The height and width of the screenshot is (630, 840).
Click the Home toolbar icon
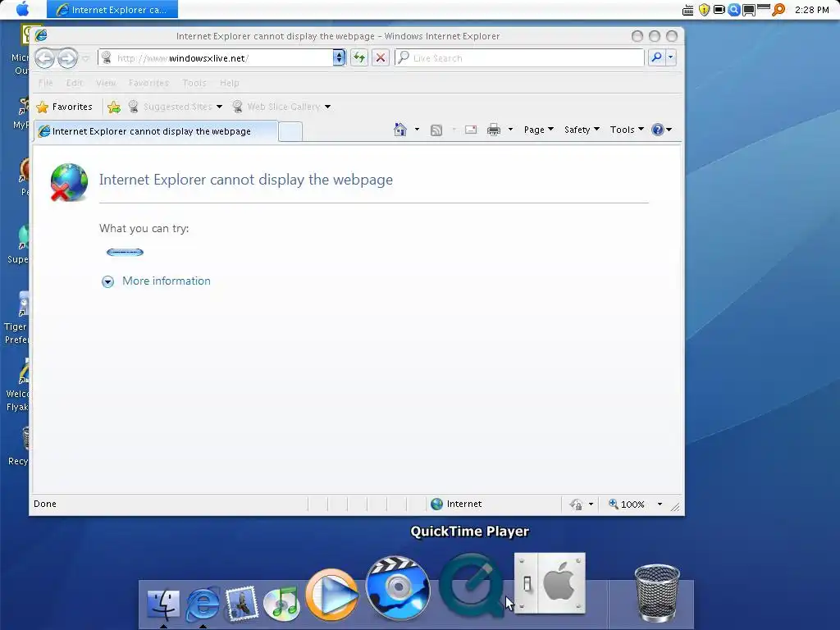pos(400,130)
